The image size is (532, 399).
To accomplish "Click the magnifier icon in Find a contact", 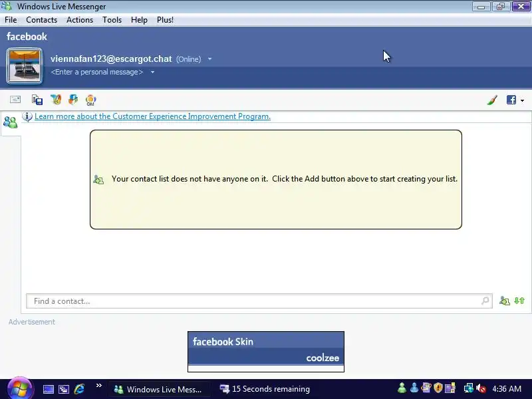I will [x=485, y=301].
